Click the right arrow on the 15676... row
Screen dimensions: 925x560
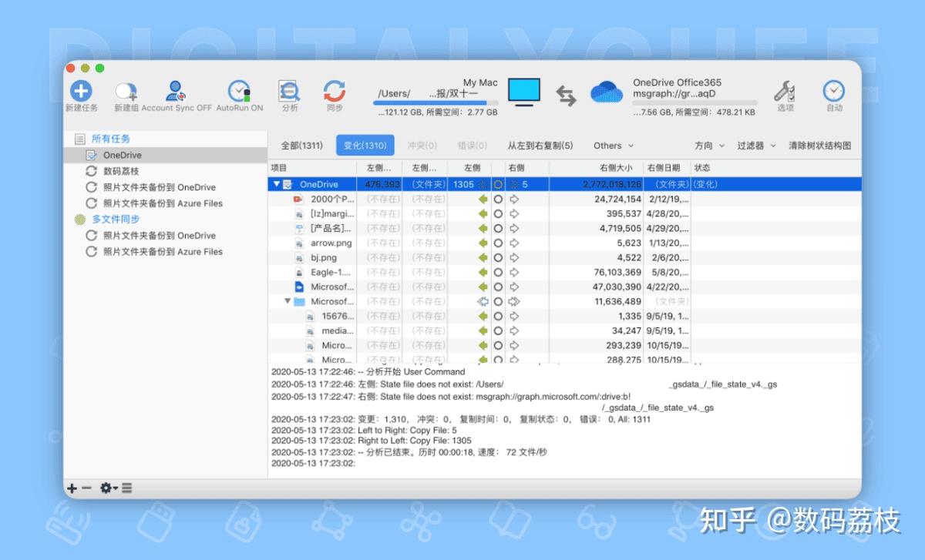point(514,316)
